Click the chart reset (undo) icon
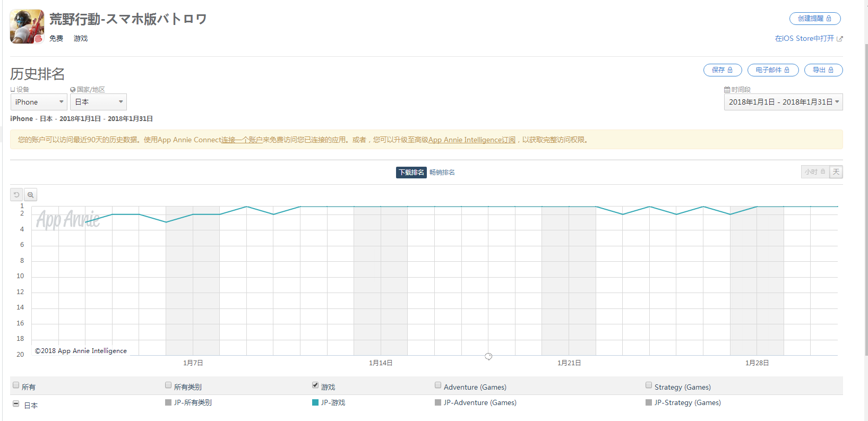 (16, 195)
